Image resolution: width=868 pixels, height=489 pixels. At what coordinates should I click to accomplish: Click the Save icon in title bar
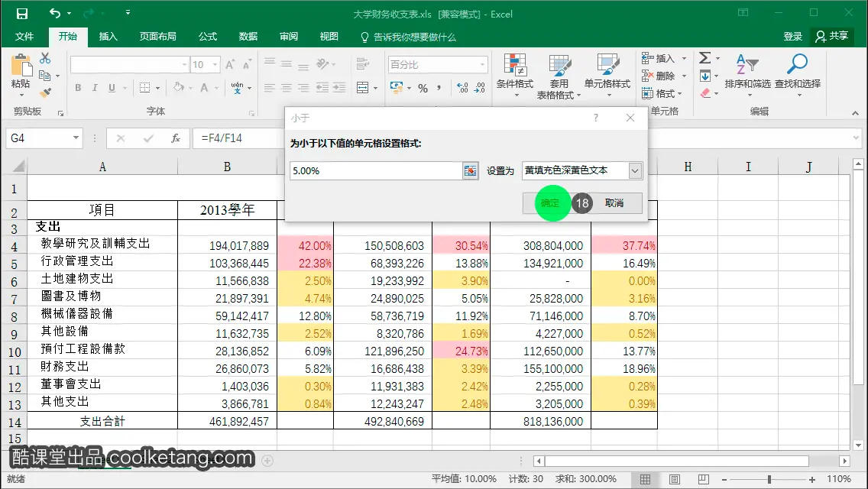coord(21,13)
